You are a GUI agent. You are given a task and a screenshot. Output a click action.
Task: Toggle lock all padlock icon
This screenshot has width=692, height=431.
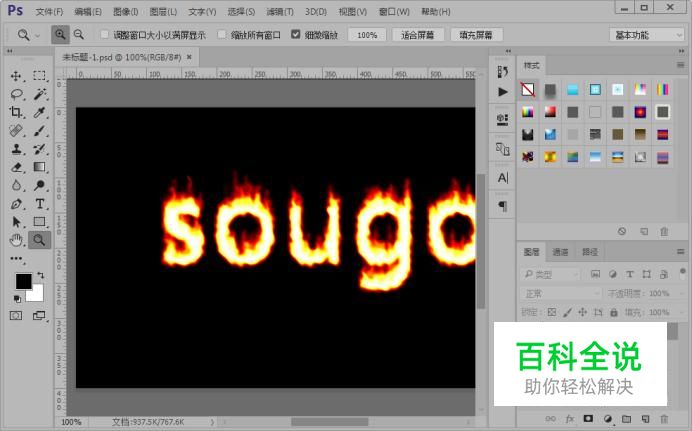(613, 312)
